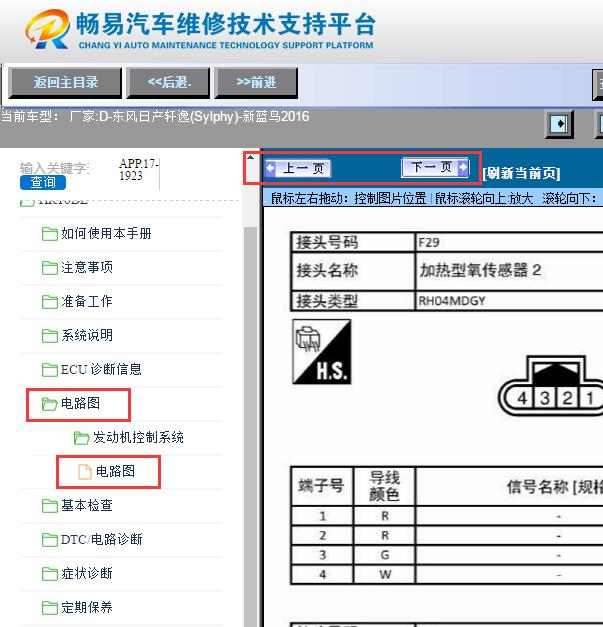This screenshot has height=627, width=603.
Task: Select the RH04MDGY connector type cell
Action: pyautogui.click(x=509, y=301)
